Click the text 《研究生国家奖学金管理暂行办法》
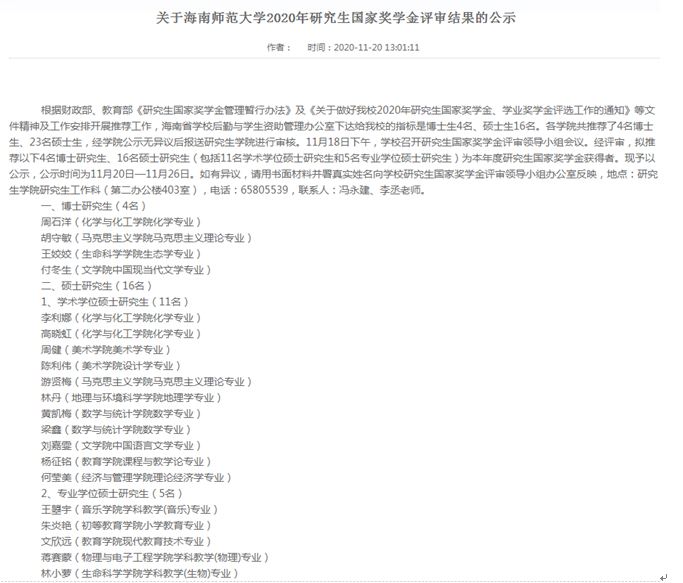Image resolution: width=683 pixels, height=583 pixels. tap(215, 111)
